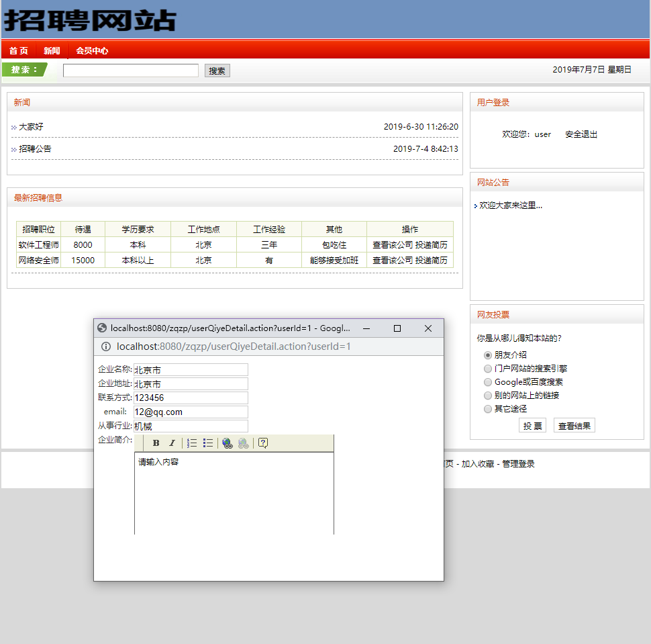The height and width of the screenshot is (644, 651).
Task: Click 查看结果 to view poll results
Action: point(574,425)
